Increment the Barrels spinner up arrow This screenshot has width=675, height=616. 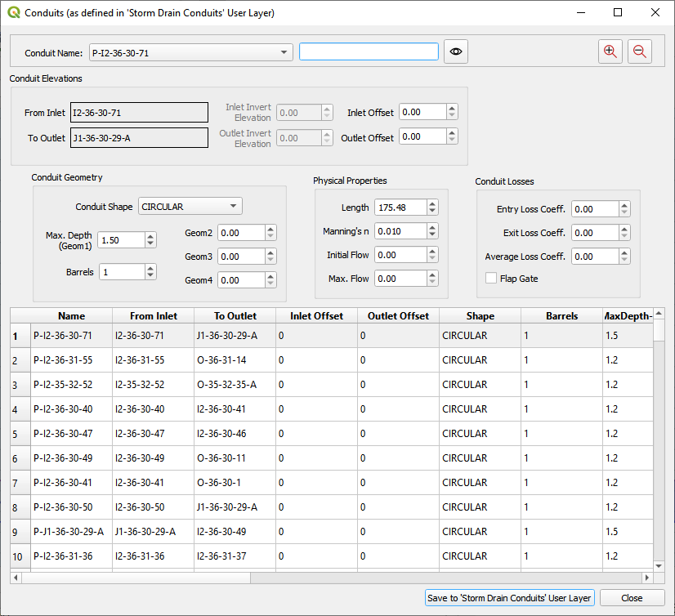pyautogui.click(x=150, y=268)
